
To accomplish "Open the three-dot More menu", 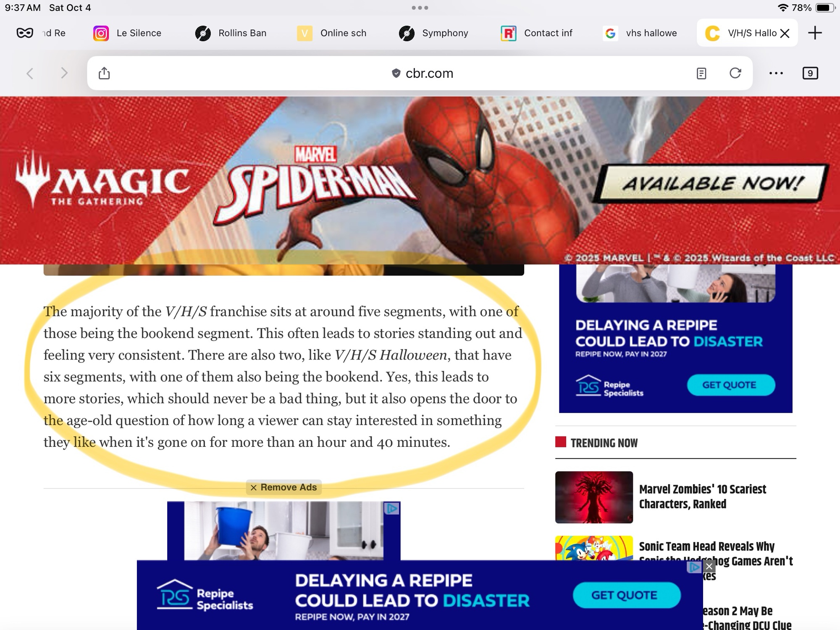I will point(776,73).
